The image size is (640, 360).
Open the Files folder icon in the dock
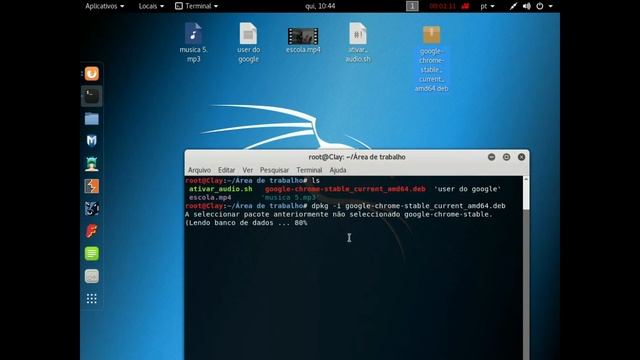tap(92, 119)
